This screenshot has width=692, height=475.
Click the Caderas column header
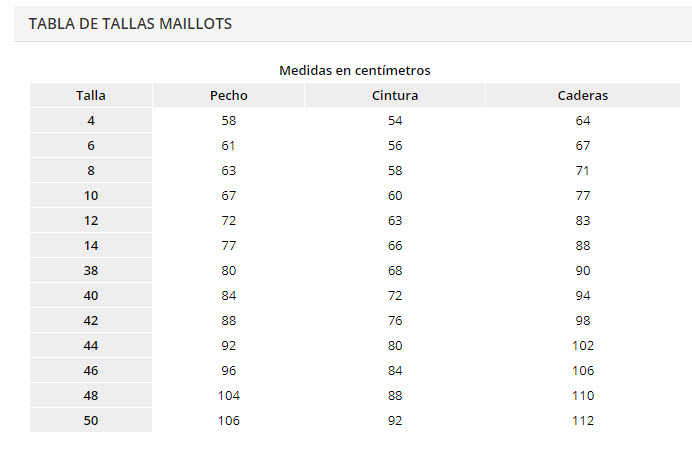583,96
